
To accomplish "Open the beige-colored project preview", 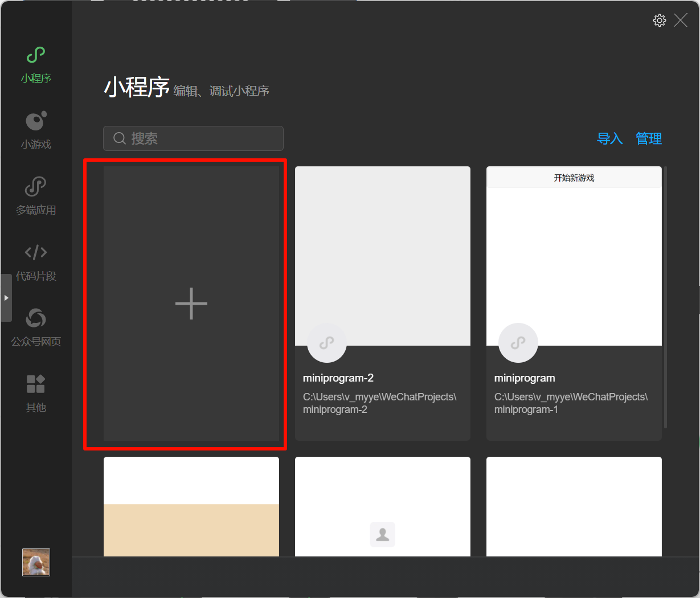I will tap(191, 513).
